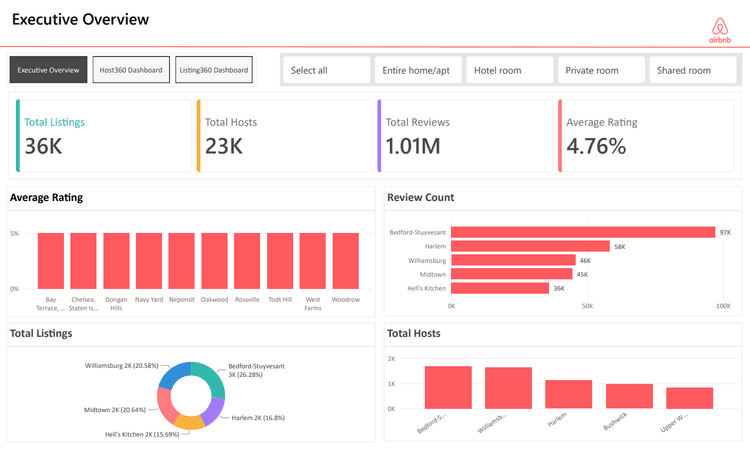Open the Executive Overview page tab
This screenshot has width=750, height=451.
coord(48,70)
